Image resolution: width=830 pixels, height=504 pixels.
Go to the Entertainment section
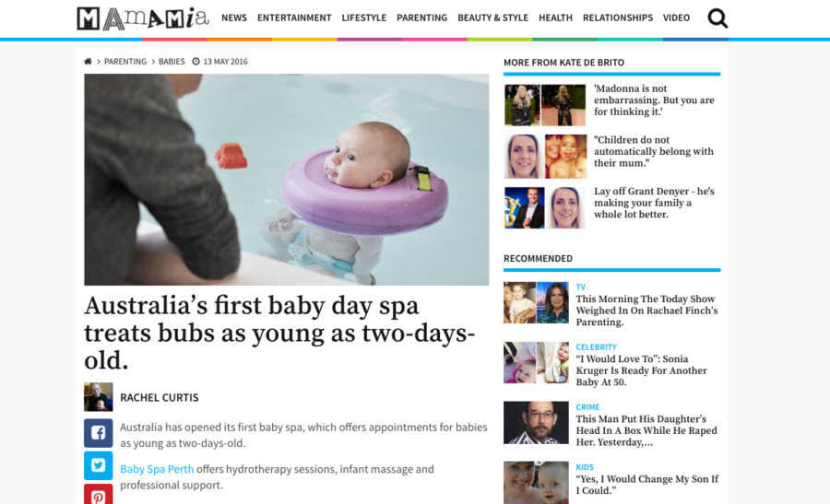294,18
